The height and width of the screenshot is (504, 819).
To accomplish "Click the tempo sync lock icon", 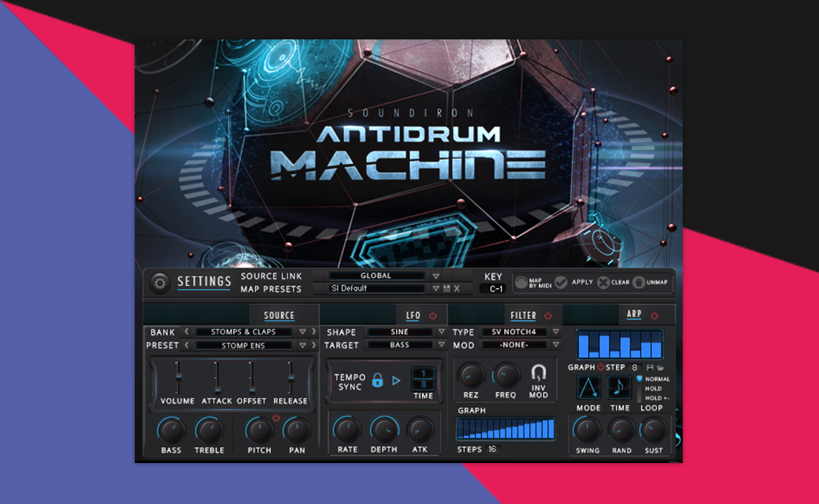I will point(377,380).
